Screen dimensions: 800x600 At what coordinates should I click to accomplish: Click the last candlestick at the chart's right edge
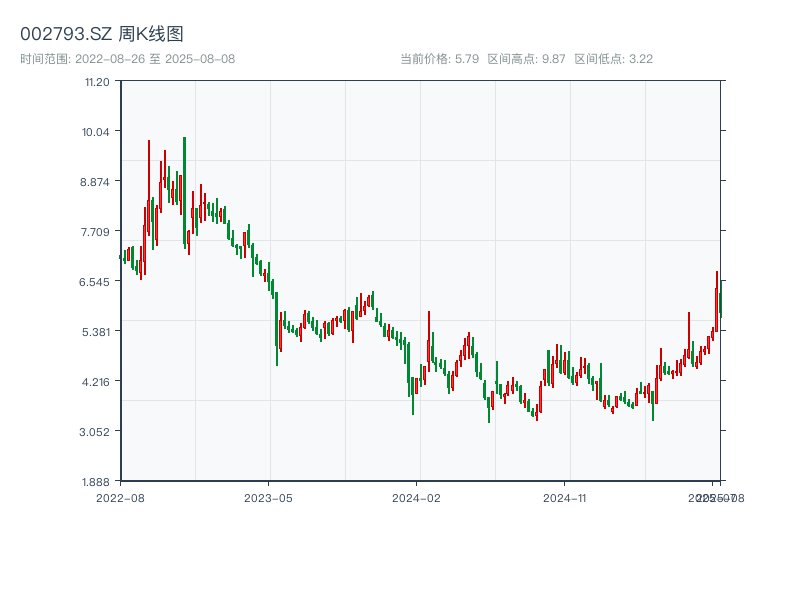tap(720, 299)
